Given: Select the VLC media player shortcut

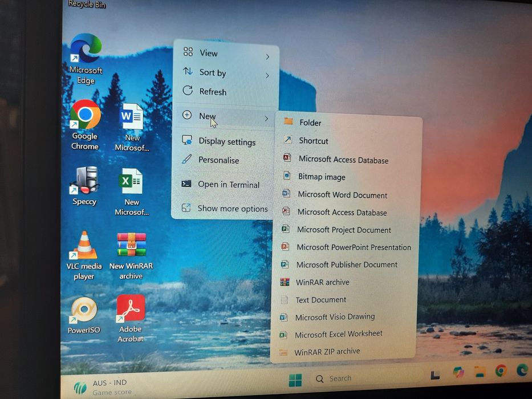Looking at the screenshot, I should (x=84, y=255).
